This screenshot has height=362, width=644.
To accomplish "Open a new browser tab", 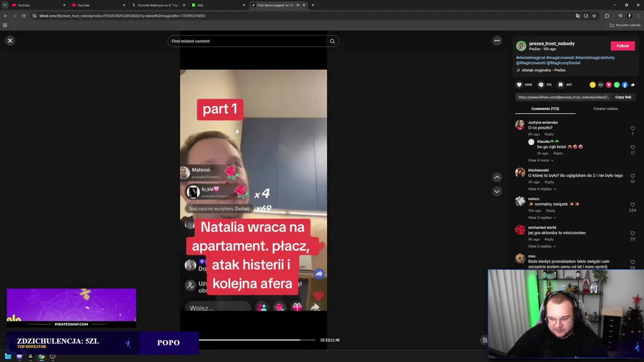I will [x=312, y=5].
